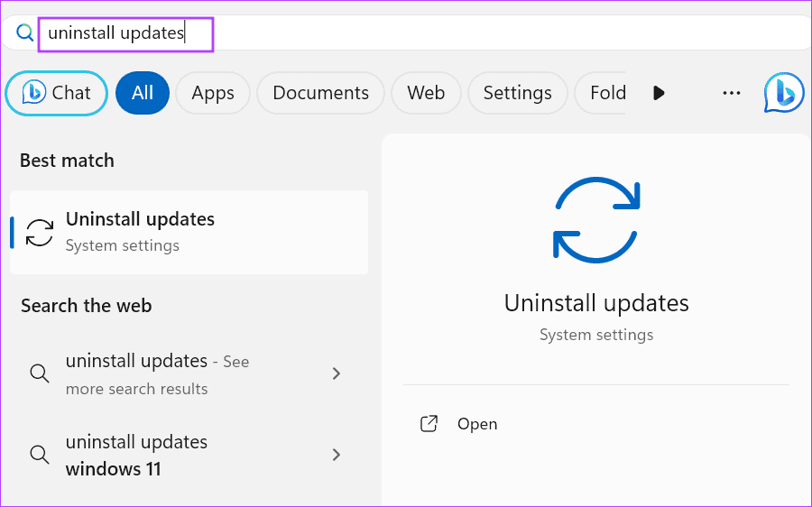Click the Open external-link icon
This screenshot has height=507, width=812.
coord(429,424)
